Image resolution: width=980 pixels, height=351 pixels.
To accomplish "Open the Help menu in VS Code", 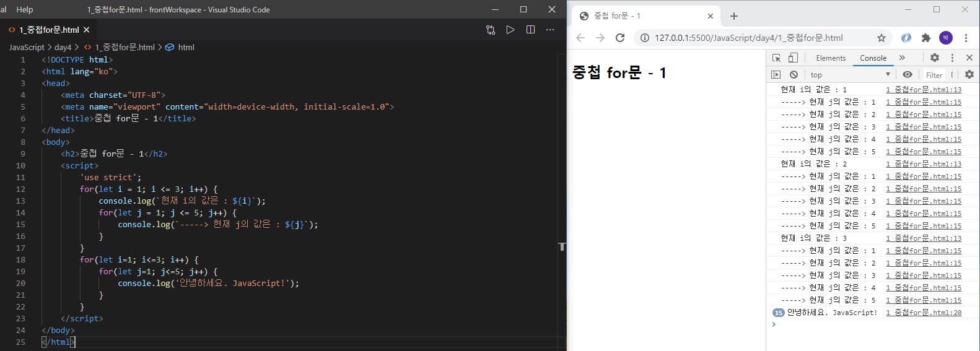I will coord(25,9).
